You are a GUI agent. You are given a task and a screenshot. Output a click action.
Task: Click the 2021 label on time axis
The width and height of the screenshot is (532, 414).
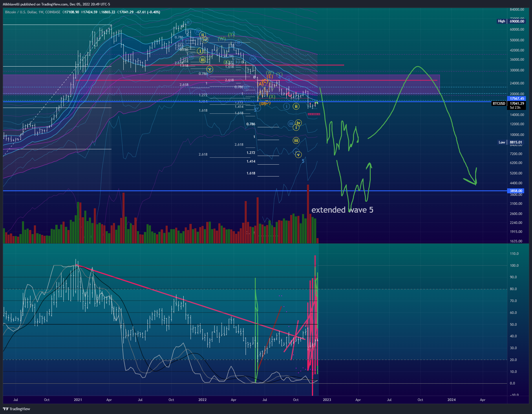(78, 400)
